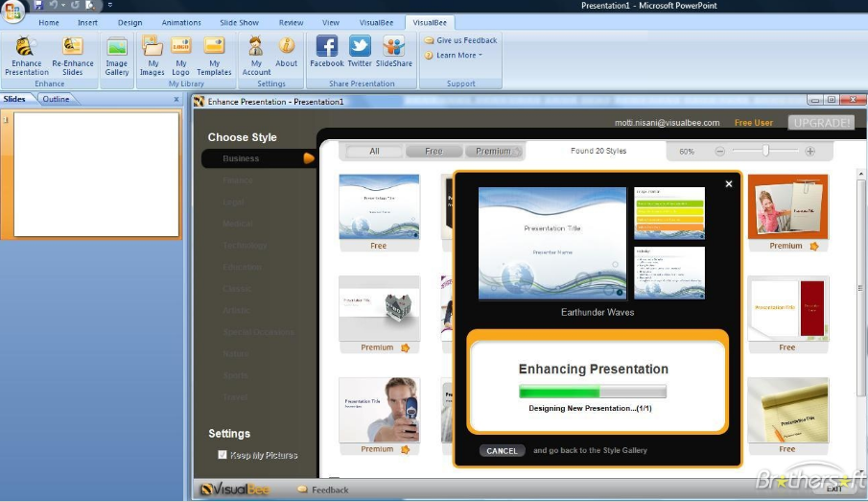Click the Enhance Presentation bee icon
Image resolution: width=868 pixels, height=502 pixels.
click(x=26, y=46)
